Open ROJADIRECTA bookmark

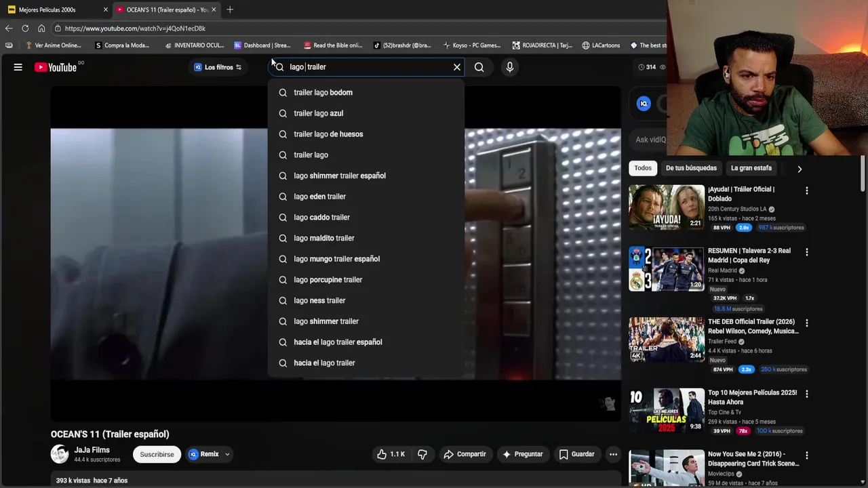point(542,45)
